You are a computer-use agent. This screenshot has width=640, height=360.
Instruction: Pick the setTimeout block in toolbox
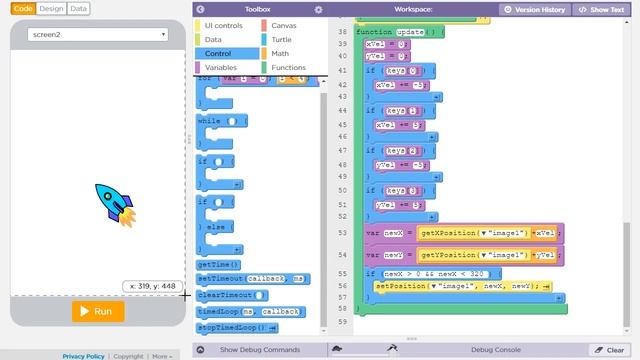click(x=253, y=279)
